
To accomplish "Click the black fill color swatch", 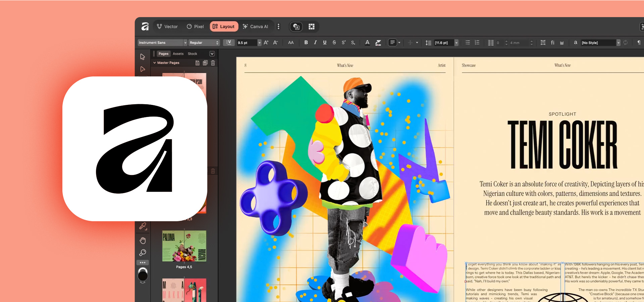I will click(x=143, y=276).
